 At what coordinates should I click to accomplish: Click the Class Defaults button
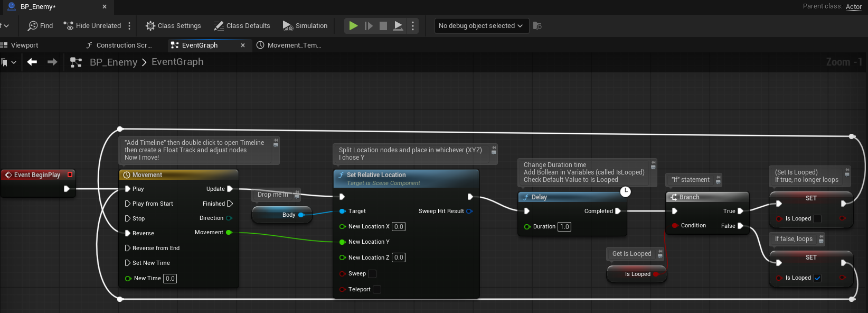(242, 25)
